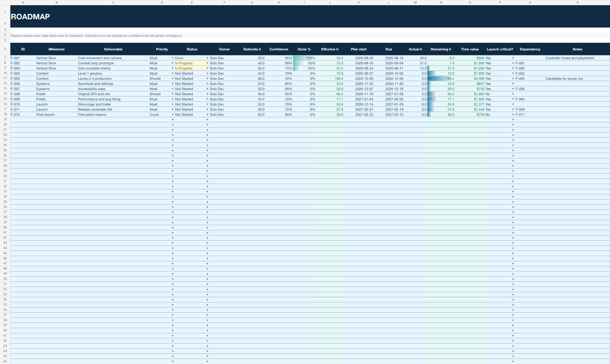The height and width of the screenshot is (364, 610).
Task: Select Dependency cell F-009
Action: [530, 110]
